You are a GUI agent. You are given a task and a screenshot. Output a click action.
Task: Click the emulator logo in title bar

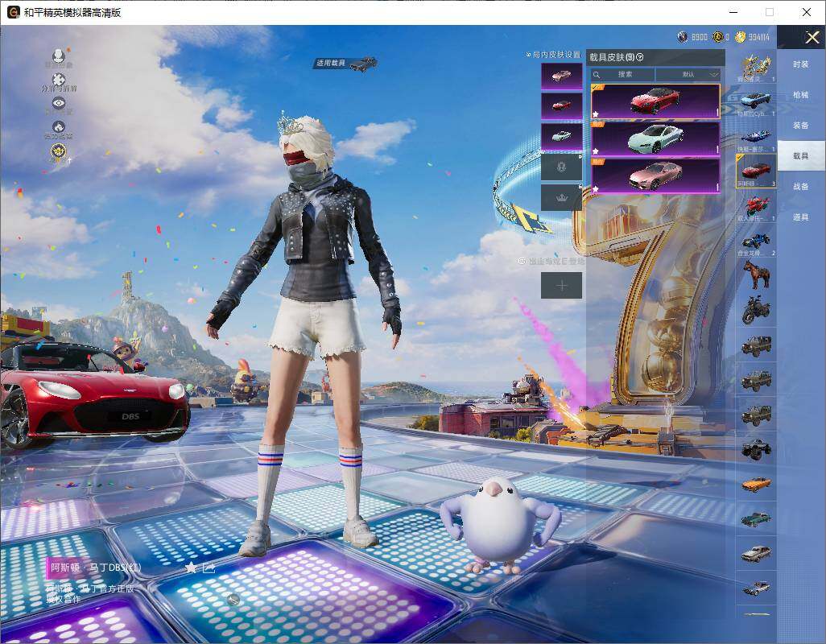[13, 12]
